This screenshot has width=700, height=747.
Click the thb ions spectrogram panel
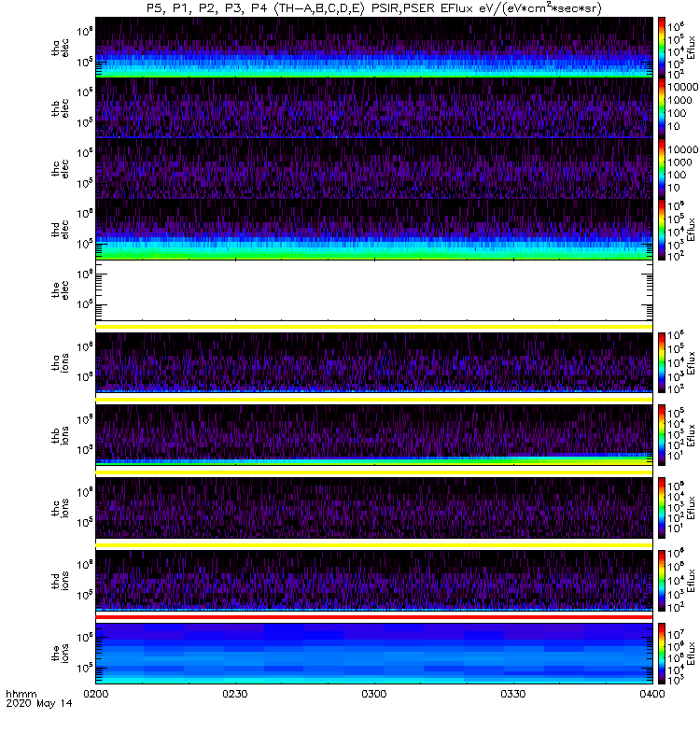[x=374, y=435]
